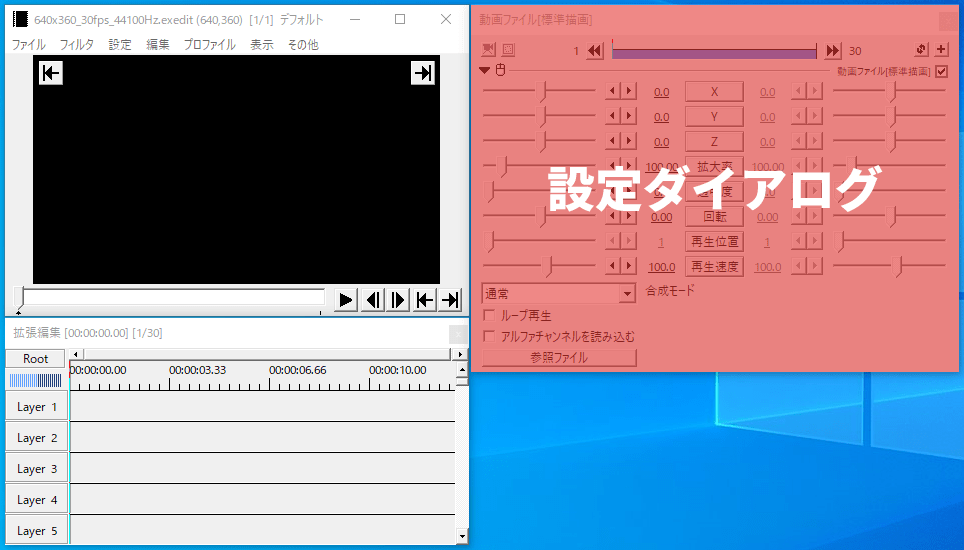
Task: Collapse the filter with the triangle icon
Action: pos(484,71)
